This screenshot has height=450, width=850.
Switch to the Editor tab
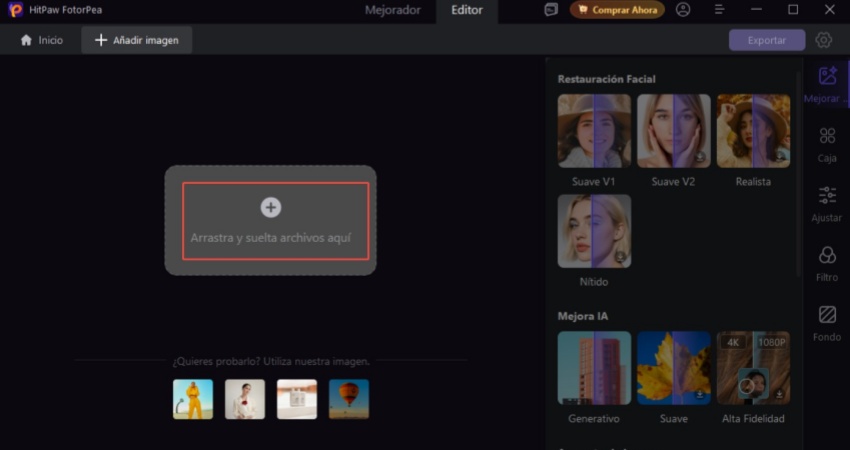[x=467, y=10]
